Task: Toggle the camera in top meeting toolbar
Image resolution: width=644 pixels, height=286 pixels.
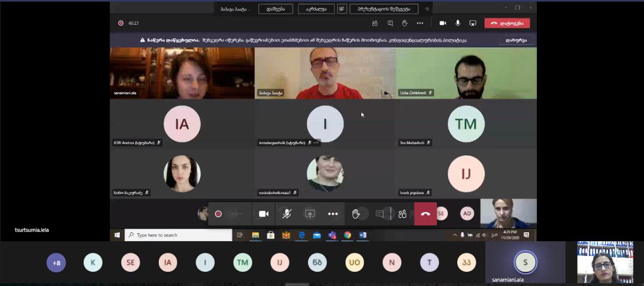Action: pos(443,23)
